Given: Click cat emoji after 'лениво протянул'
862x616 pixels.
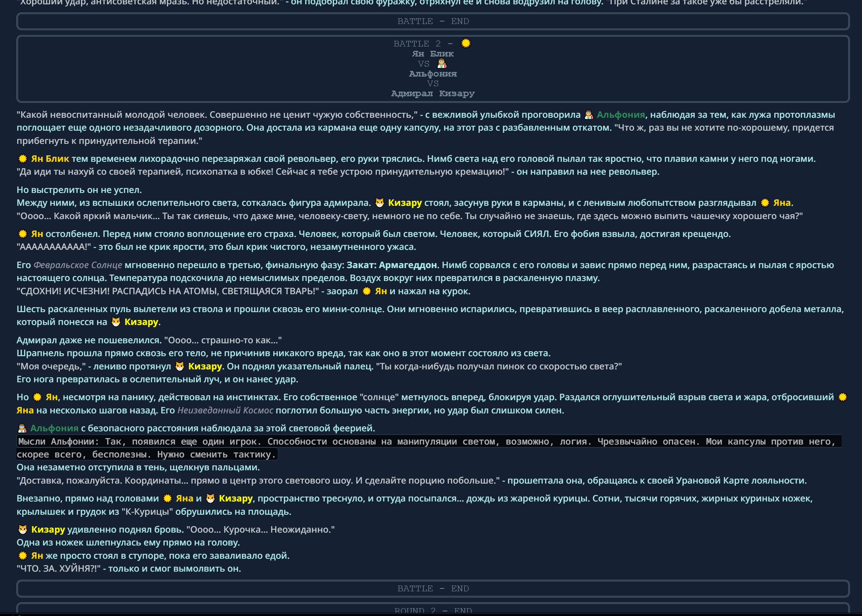Looking at the screenshot, I should click(x=179, y=367).
